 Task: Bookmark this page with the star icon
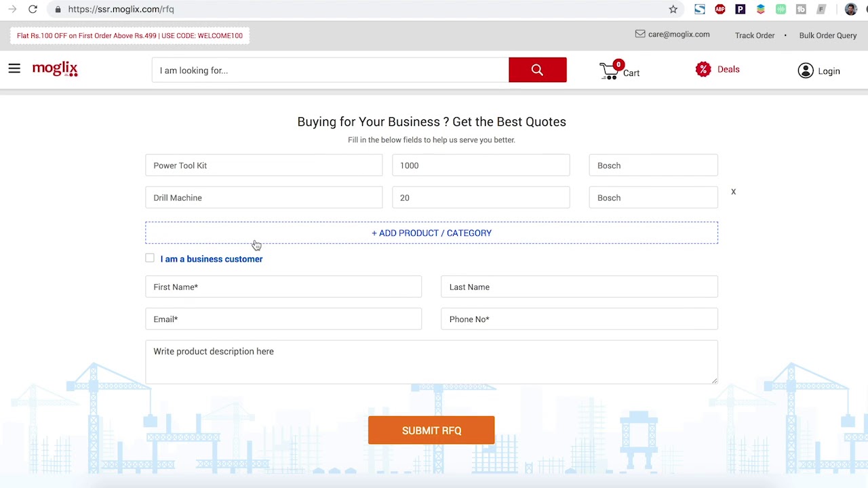(x=673, y=9)
